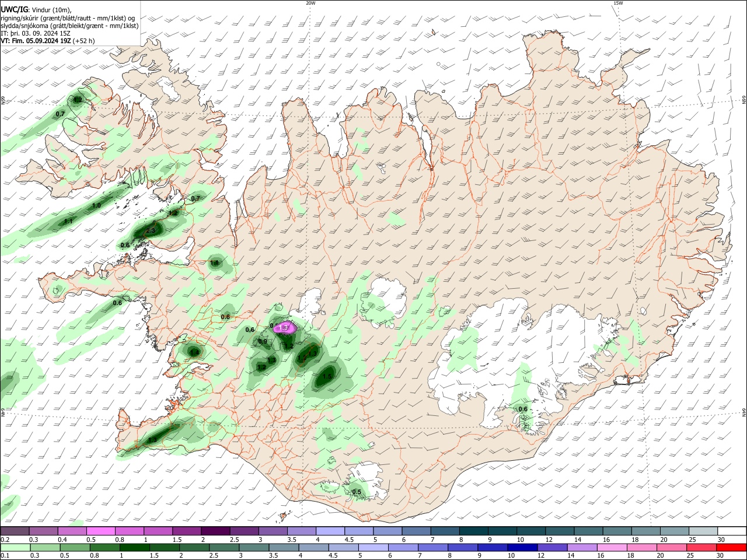Screen dimensions: 747x560
Task: Click the '0.1' label in lower legend row
Action: pos(5,556)
